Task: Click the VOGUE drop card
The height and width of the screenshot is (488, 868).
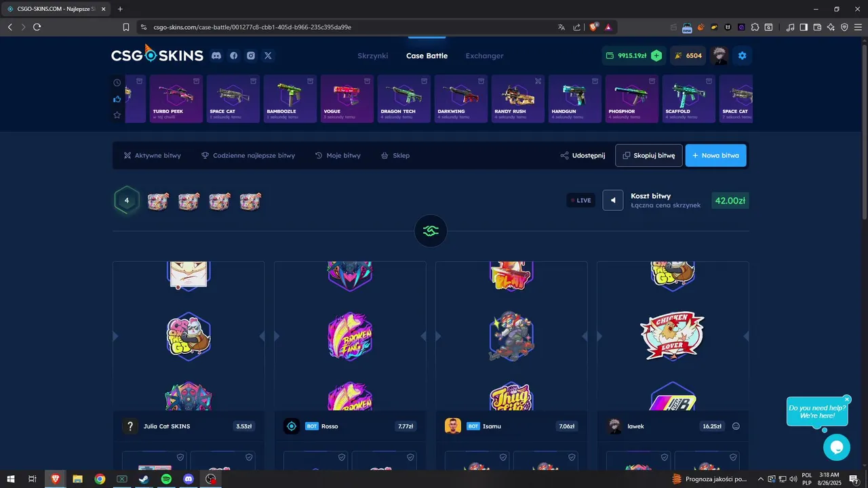Action: (347, 99)
